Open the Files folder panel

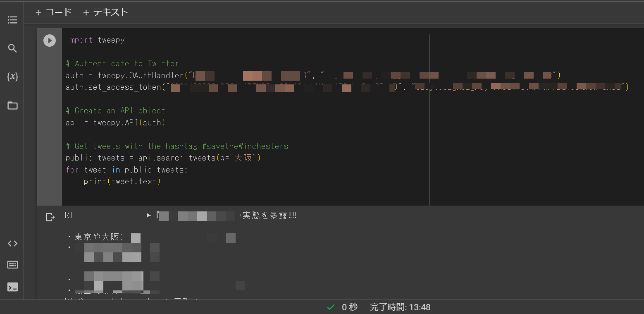click(x=12, y=105)
